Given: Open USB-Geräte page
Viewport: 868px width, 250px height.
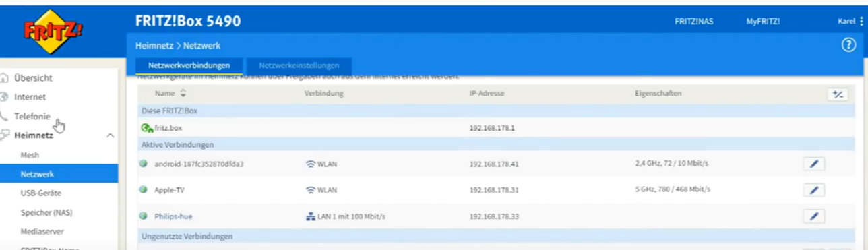Looking at the screenshot, I should [x=41, y=193].
